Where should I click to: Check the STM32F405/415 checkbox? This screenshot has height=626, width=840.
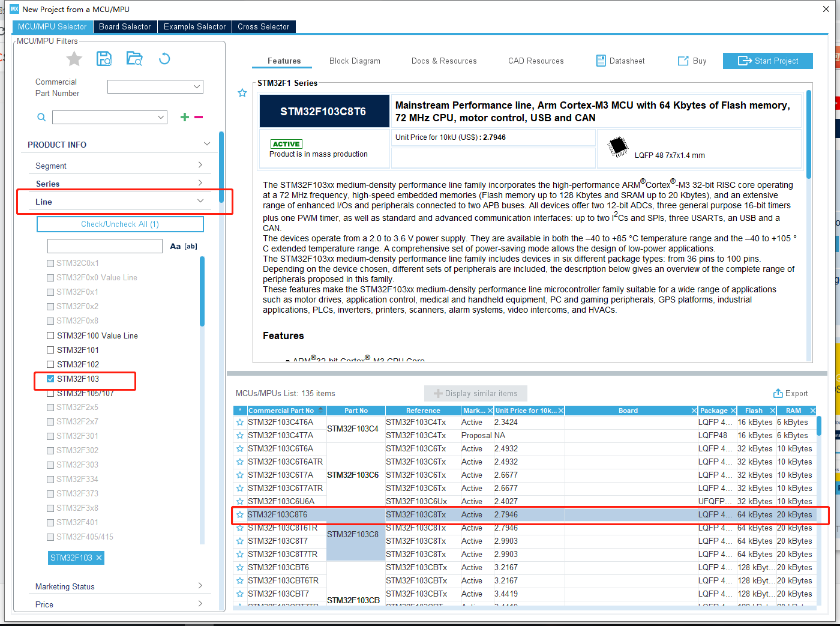coord(50,537)
